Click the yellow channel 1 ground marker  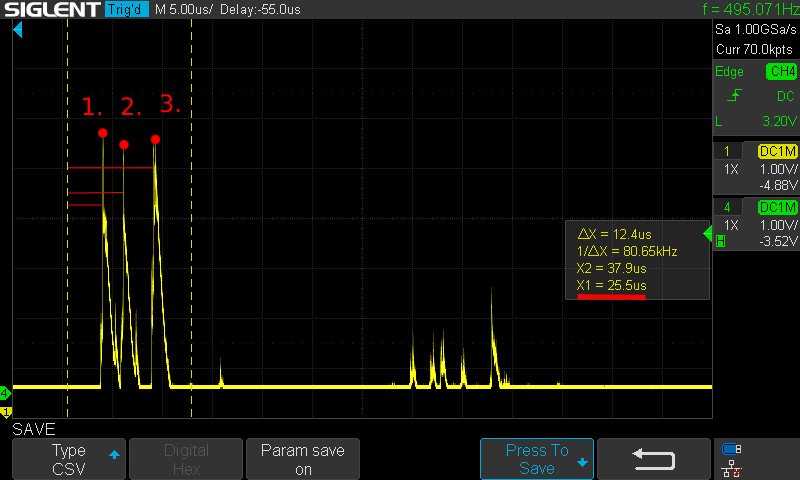[x=6, y=412]
